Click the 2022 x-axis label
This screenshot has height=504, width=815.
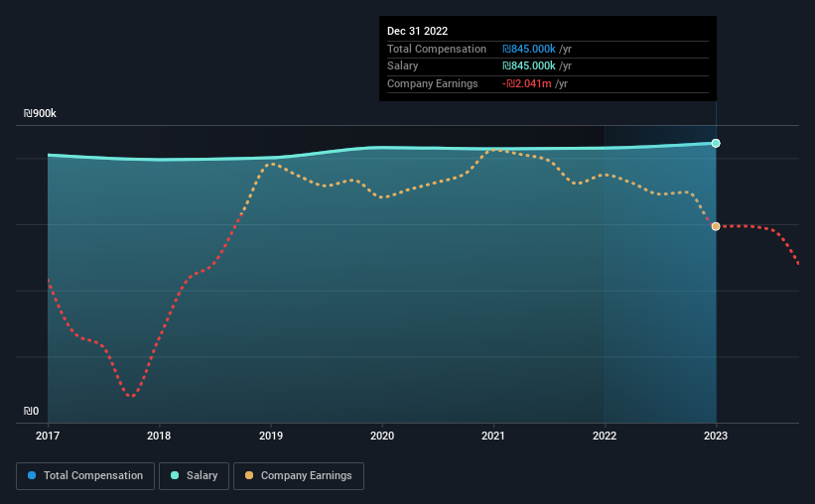[605, 436]
